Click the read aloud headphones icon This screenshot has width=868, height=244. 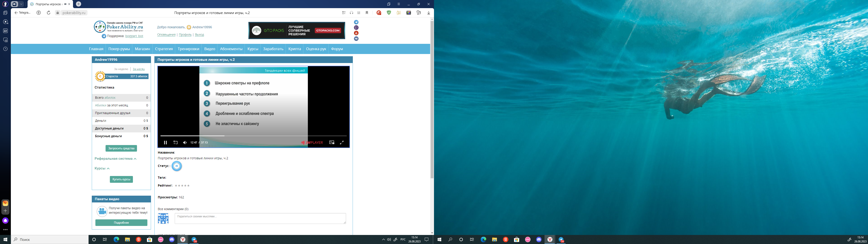point(351,13)
